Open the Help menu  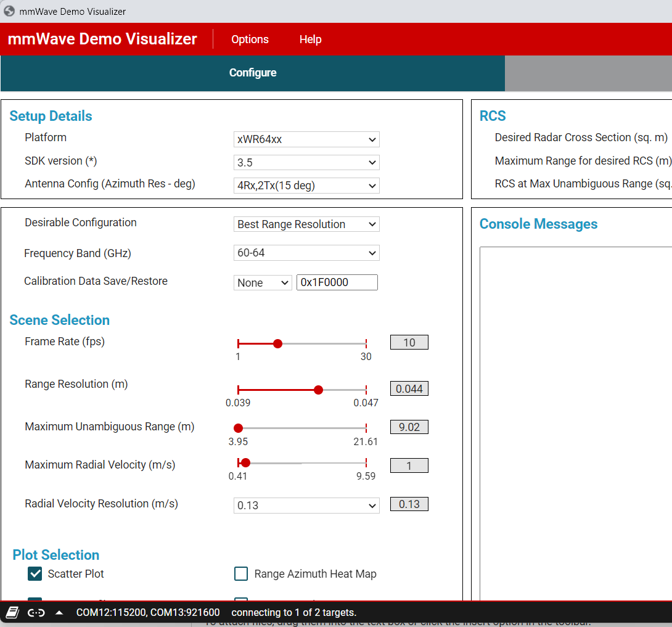click(x=310, y=39)
